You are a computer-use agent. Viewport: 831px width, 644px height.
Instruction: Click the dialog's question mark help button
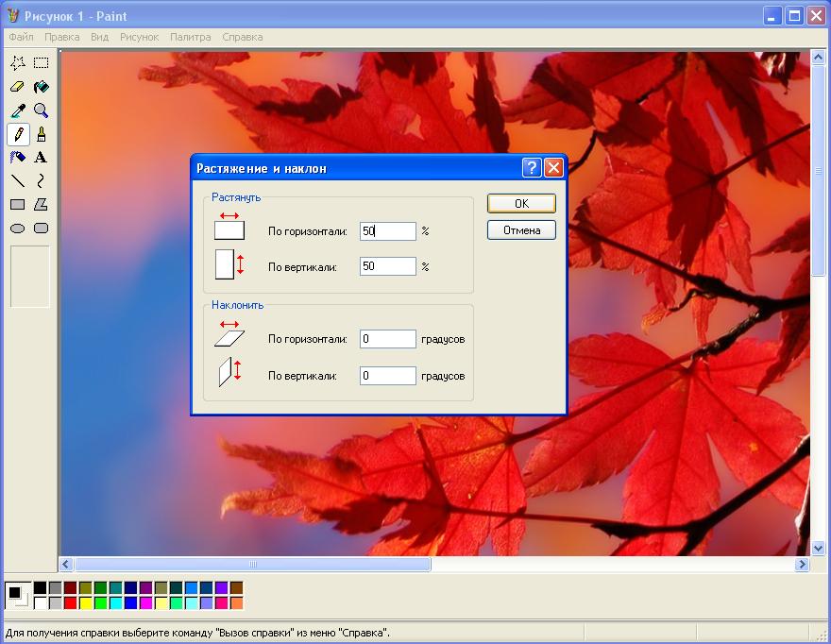(532, 168)
